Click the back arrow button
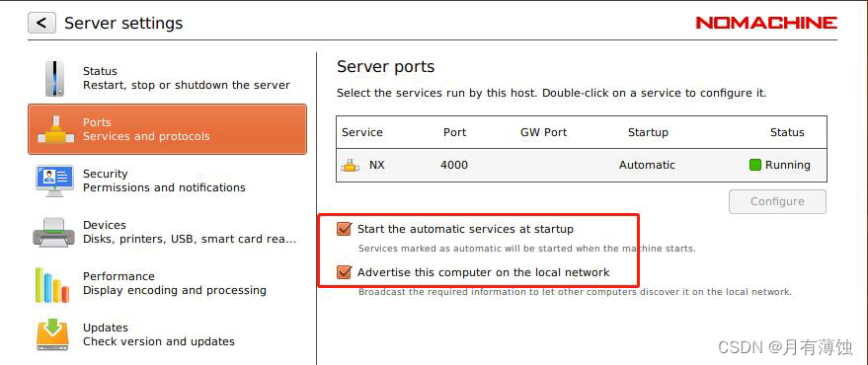 tap(41, 24)
